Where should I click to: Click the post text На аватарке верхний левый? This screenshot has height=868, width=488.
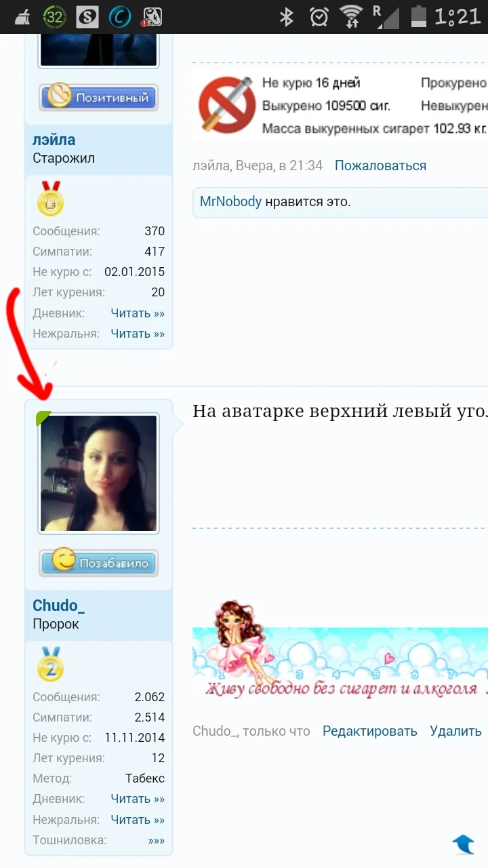click(x=340, y=411)
